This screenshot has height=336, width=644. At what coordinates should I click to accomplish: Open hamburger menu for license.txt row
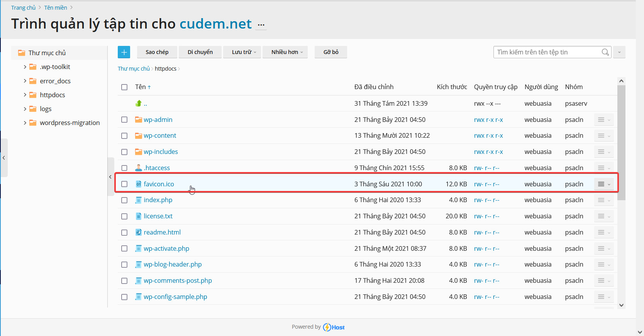pyautogui.click(x=604, y=216)
